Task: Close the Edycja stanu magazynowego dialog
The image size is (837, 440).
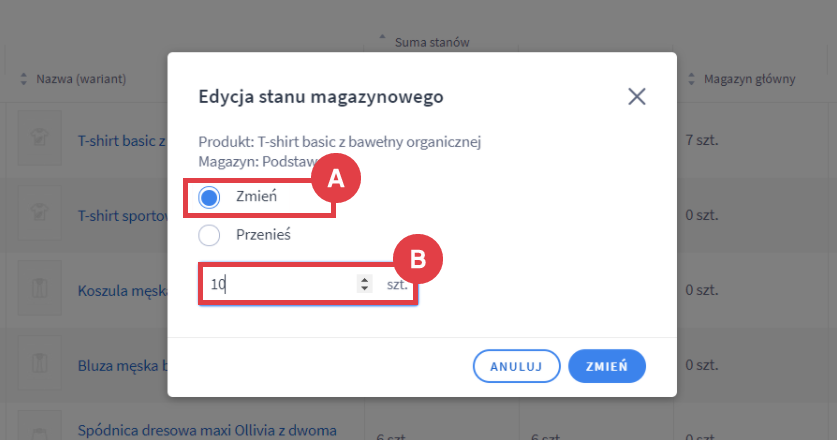Action: coord(637,97)
